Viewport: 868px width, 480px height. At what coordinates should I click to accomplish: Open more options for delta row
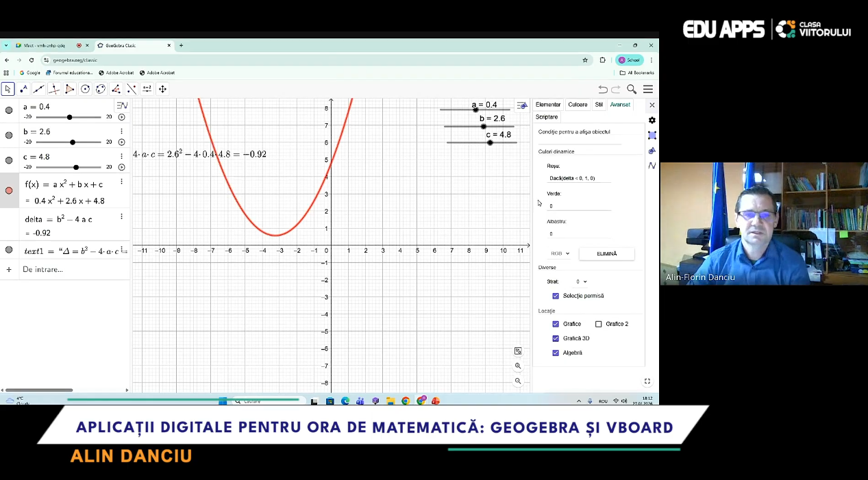point(122,216)
